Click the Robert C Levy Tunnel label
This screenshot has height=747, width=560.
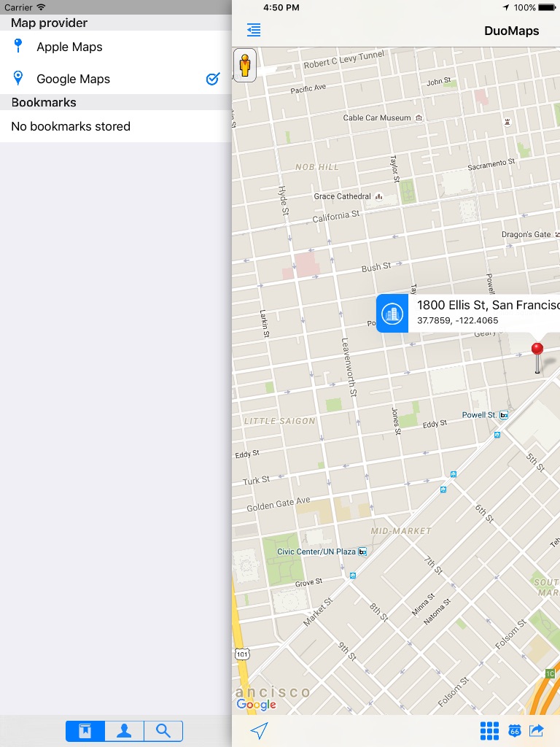pos(344,60)
